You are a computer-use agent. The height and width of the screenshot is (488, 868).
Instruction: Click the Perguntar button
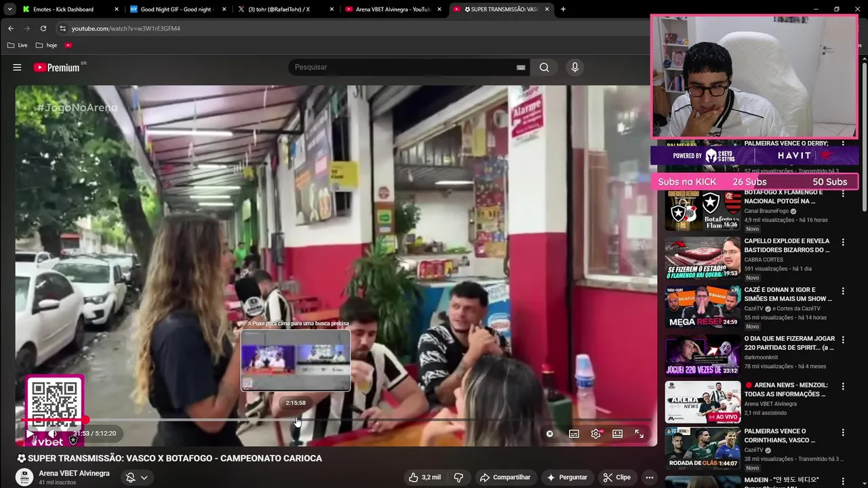567,477
